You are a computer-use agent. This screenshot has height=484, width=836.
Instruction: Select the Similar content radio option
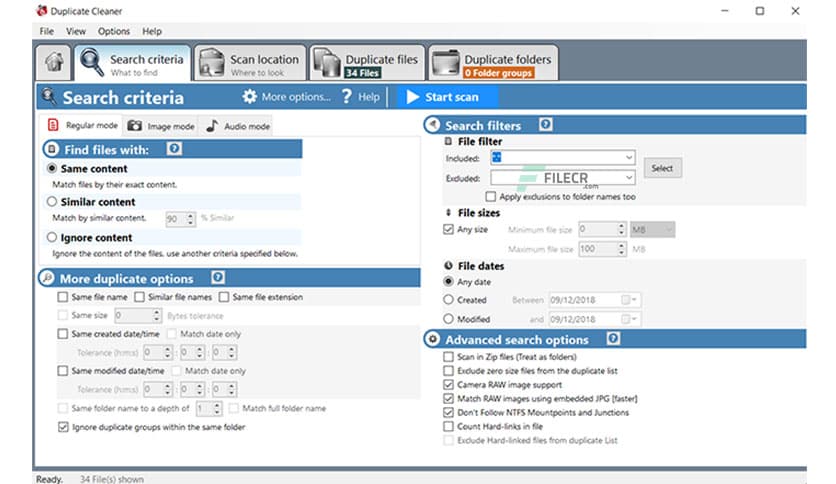[x=52, y=201]
